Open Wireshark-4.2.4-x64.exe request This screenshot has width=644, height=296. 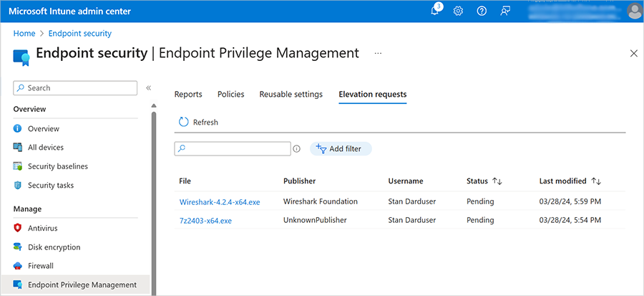click(x=220, y=202)
